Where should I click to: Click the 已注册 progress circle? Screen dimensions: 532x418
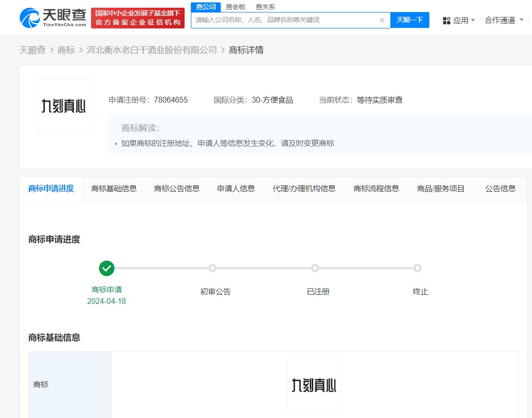[x=315, y=268]
